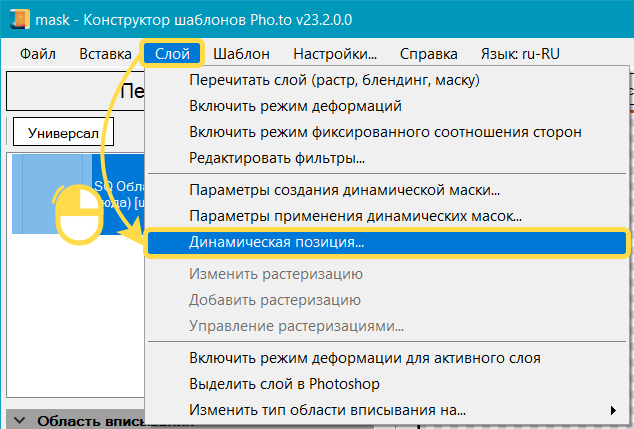Select Параметры создания динамической маски...
634x429 pixels.
click(x=344, y=189)
